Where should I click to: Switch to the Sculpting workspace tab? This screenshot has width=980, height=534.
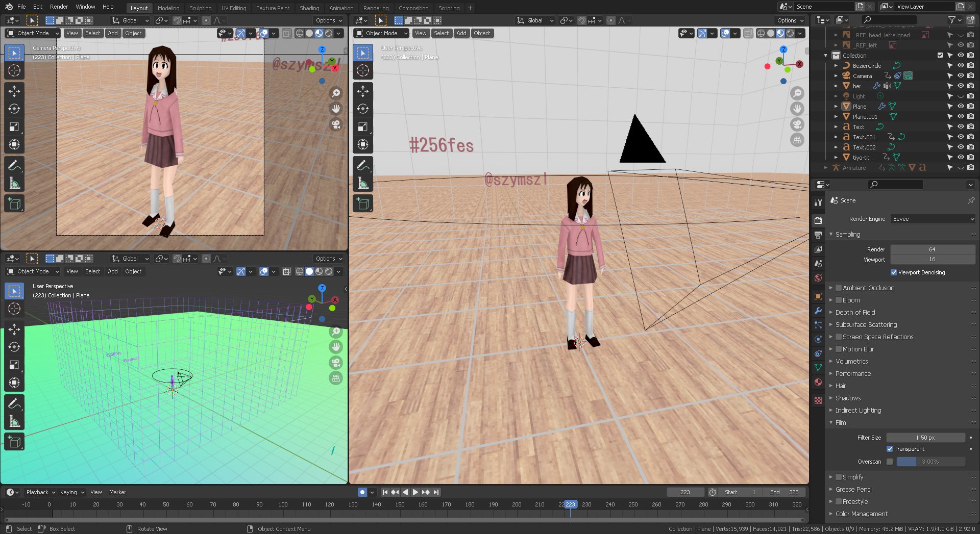click(x=200, y=8)
